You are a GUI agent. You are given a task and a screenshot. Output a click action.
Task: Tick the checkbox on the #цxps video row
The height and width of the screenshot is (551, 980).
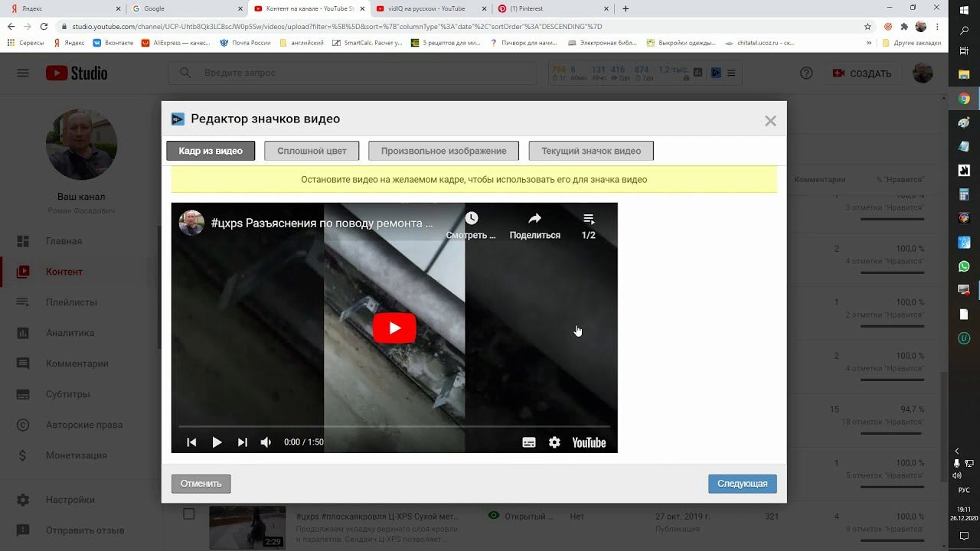[188, 514]
